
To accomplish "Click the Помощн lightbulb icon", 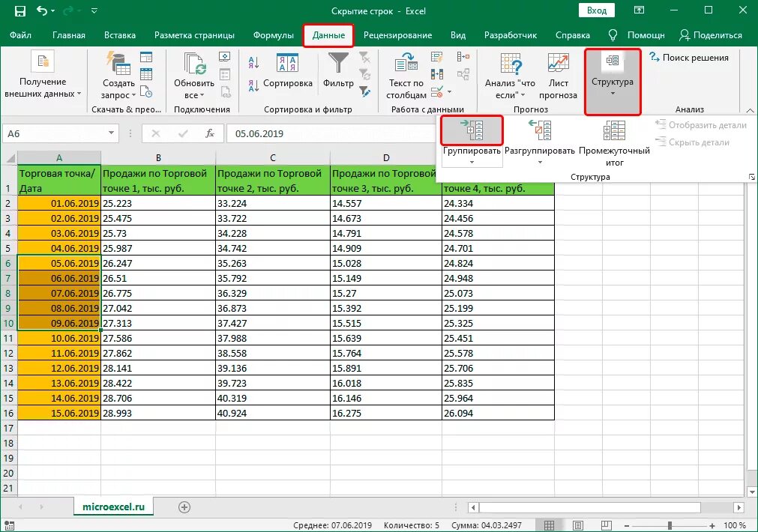I will pyautogui.click(x=613, y=34).
